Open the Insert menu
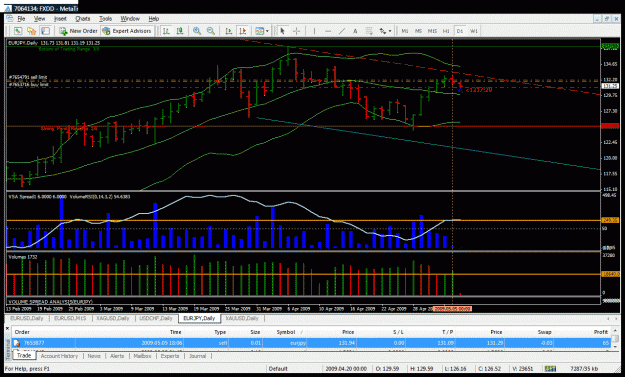Viewport: 625px width, 377px height. [x=60, y=18]
